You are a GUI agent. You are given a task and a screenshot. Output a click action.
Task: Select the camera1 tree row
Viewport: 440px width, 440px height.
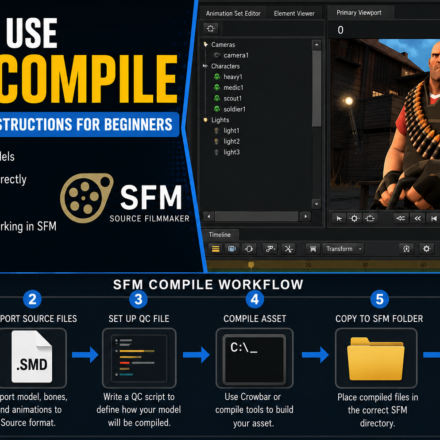coord(236,55)
